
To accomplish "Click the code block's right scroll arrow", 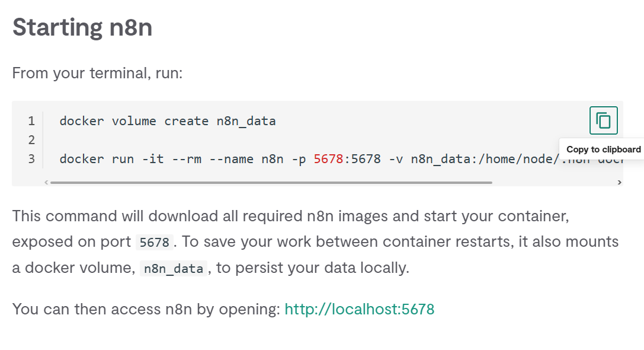I will coord(620,183).
